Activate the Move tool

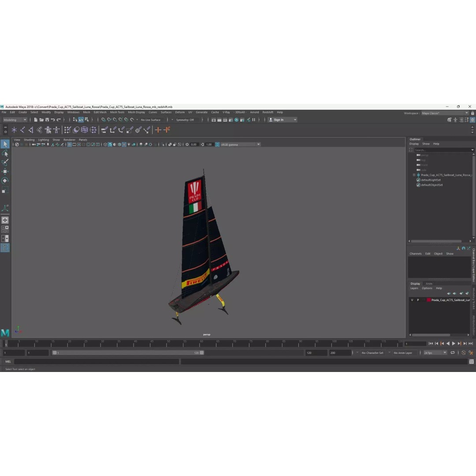point(5,171)
